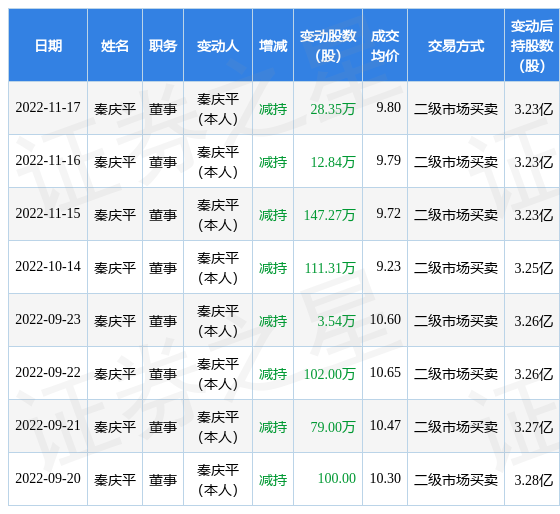
Task: Click the 12.84万 share change value
Action: pyautogui.click(x=333, y=162)
